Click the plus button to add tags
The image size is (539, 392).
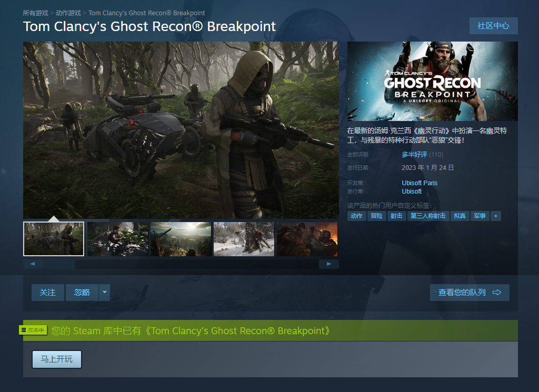click(x=496, y=216)
